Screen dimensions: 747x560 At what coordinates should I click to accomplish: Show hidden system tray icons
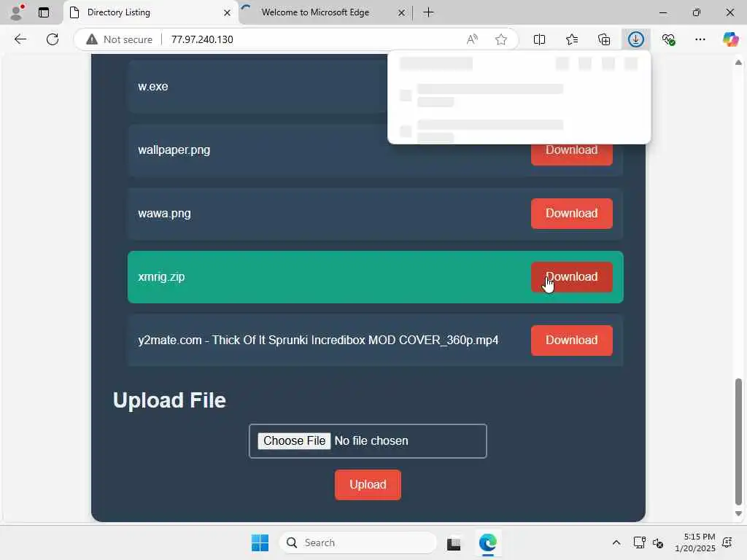(616, 542)
